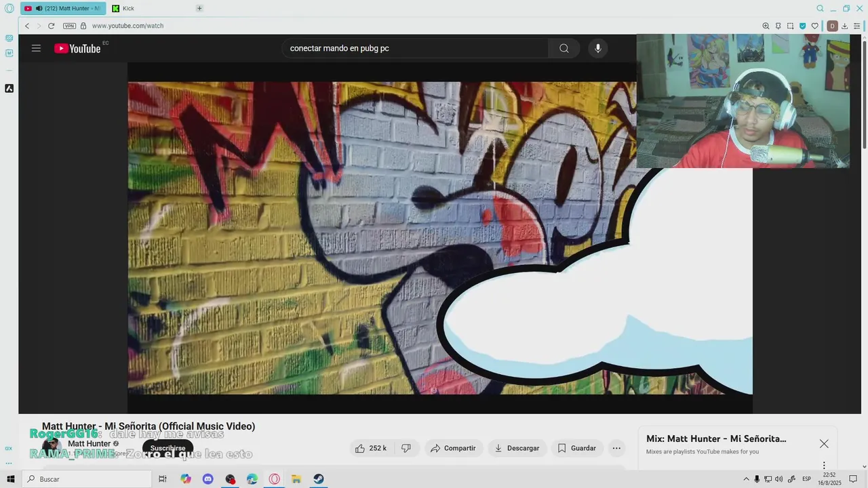
Task: Open the browser downloads icon
Action: pos(845,26)
